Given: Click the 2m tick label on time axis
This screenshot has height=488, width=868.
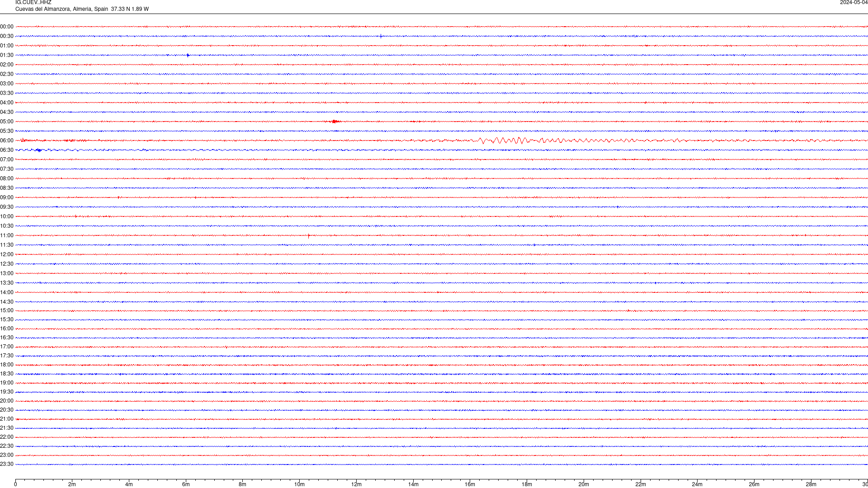Looking at the screenshot, I should point(72,484).
